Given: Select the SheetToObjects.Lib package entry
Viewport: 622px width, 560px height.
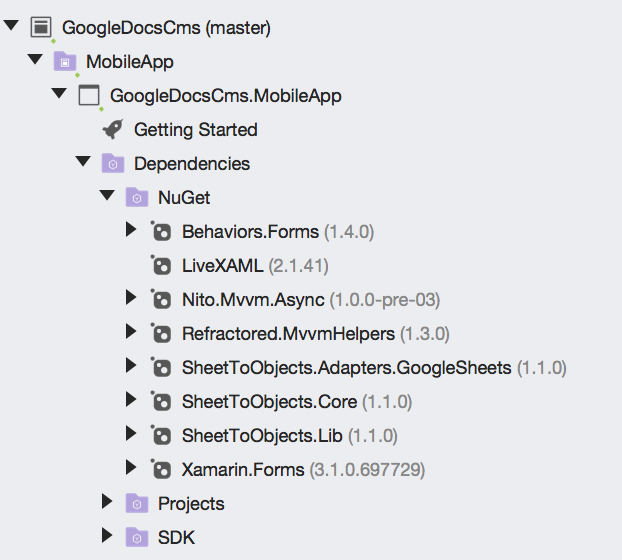Looking at the screenshot, I should [290, 436].
